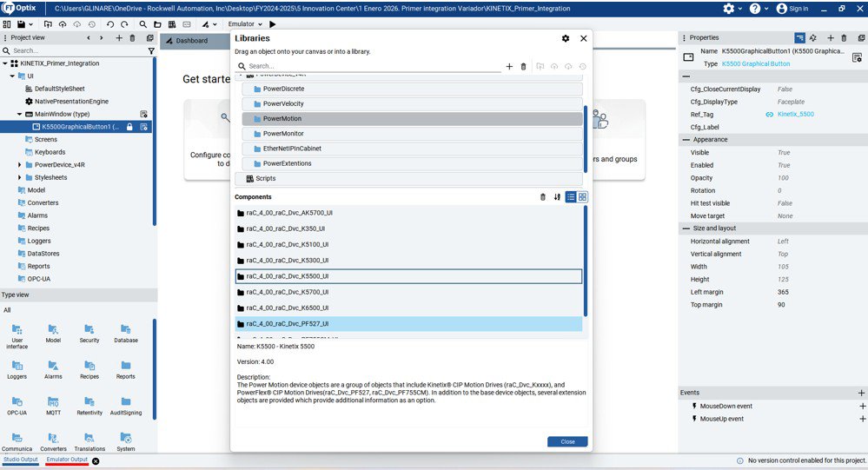868x470 pixels.
Task: Open the Kinetix_5500 Ref_Tag link
Action: tap(796, 115)
